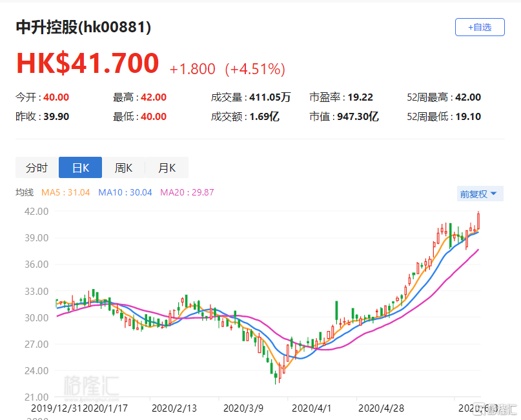
Task: Add stock with +自选 button
Action: [x=478, y=27]
